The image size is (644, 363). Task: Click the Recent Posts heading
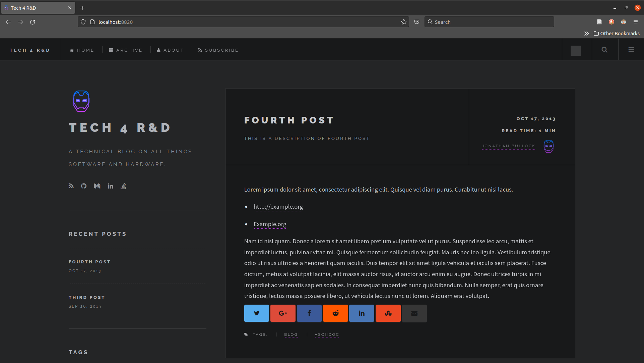pos(98,234)
